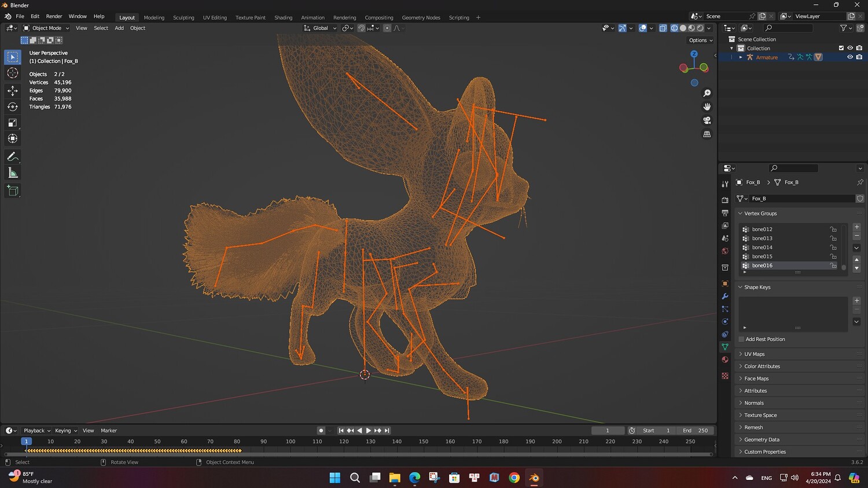Open the outliner filter dropdown
Screen dimensions: 868x488
click(846, 28)
